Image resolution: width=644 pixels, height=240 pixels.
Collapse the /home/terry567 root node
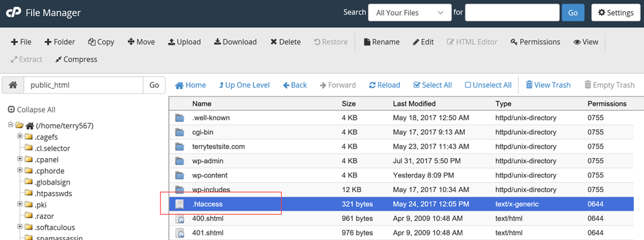coord(11,125)
